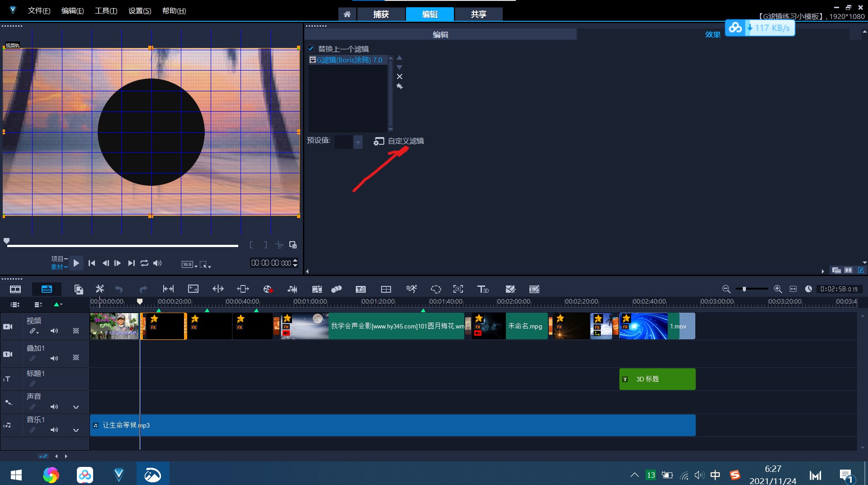Switch to the 共享 tab

pos(478,14)
